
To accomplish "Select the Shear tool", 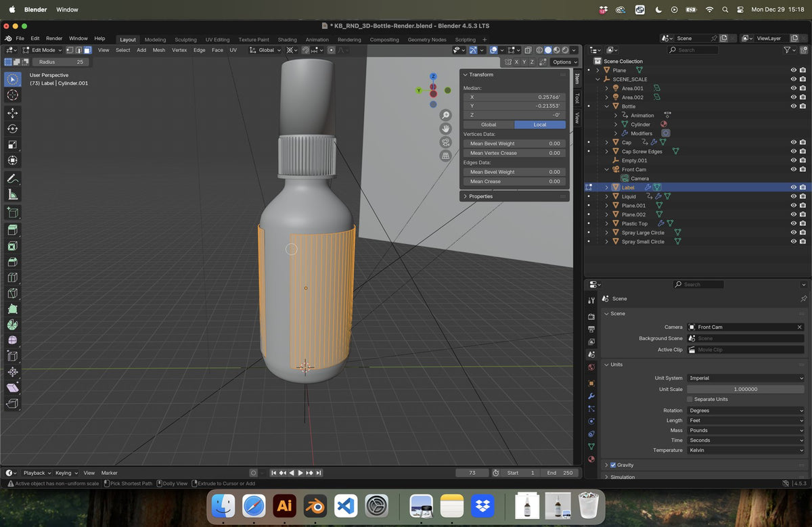I will point(12,388).
